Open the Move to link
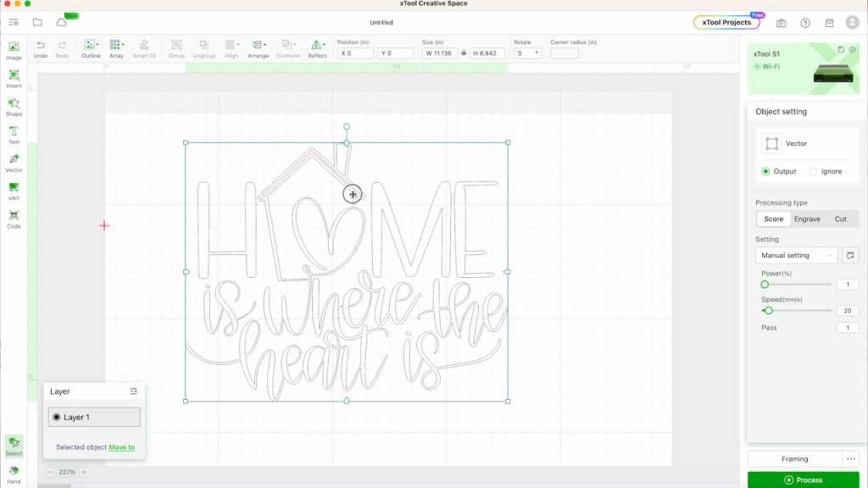 [x=121, y=447]
